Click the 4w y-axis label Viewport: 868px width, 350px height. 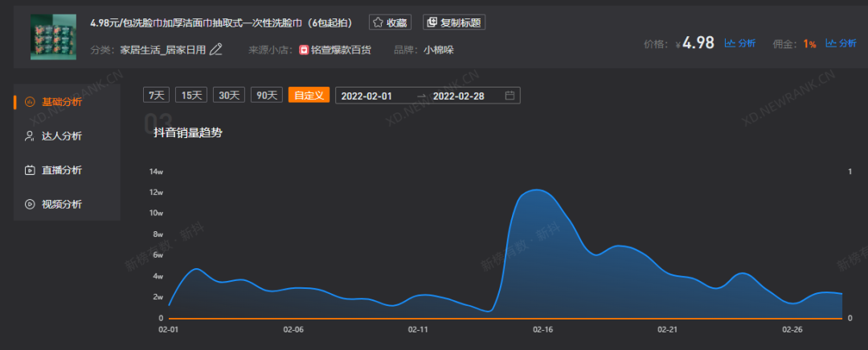[158, 276]
